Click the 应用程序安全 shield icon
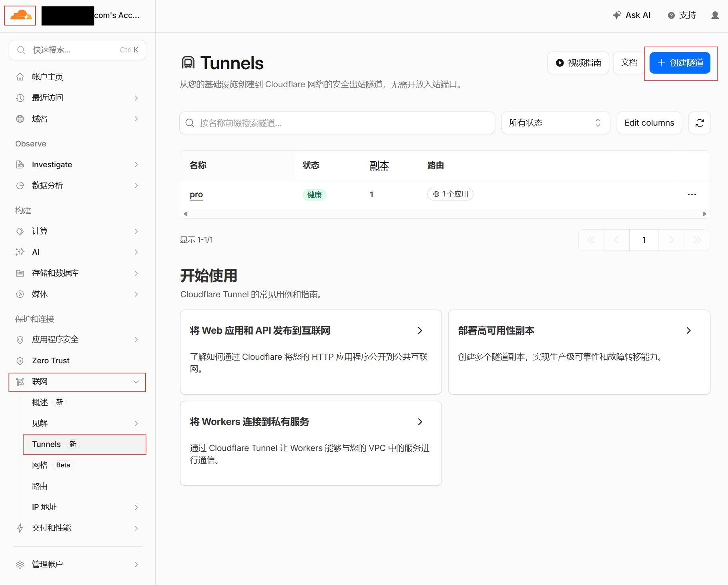 pyautogui.click(x=20, y=340)
